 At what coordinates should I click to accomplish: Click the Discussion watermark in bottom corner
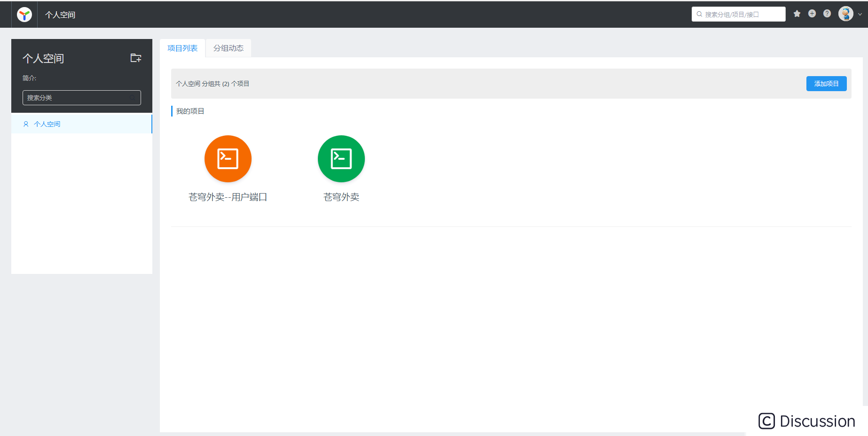tap(806, 421)
